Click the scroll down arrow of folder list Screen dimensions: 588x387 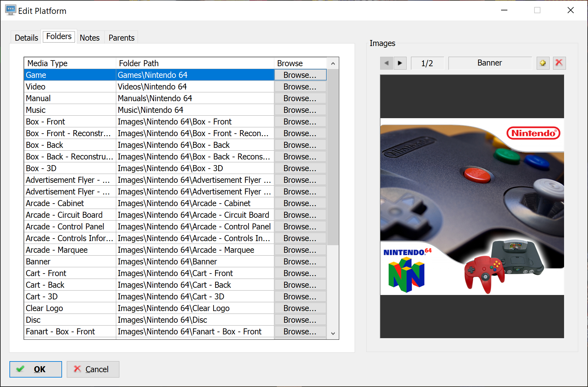(x=333, y=333)
